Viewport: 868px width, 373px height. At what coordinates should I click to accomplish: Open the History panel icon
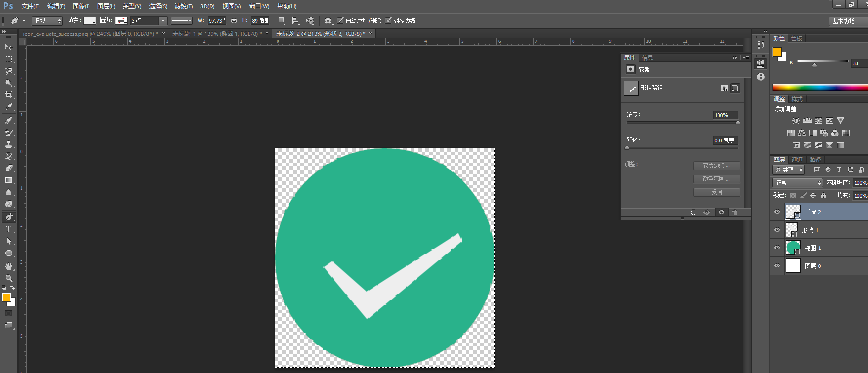tap(761, 45)
